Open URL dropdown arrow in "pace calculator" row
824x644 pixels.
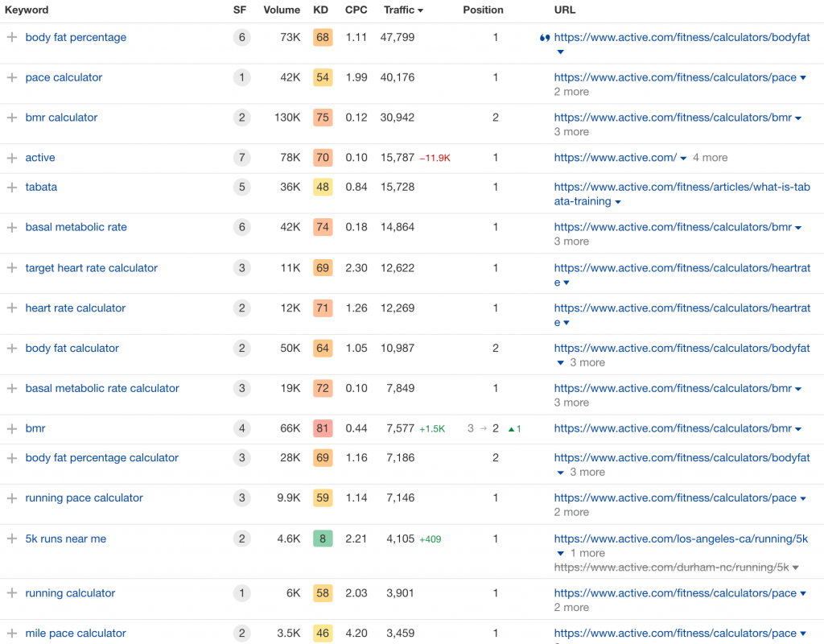(x=803, y=78)
